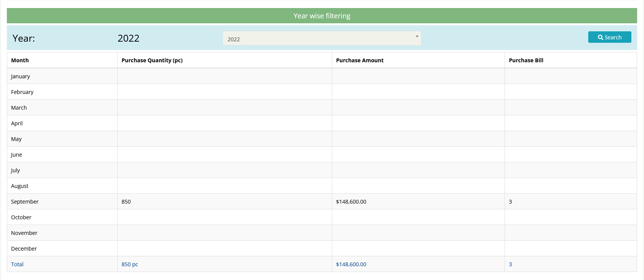Click the Purchase Amount column header

pyautogui.click(x=359, y=60)
